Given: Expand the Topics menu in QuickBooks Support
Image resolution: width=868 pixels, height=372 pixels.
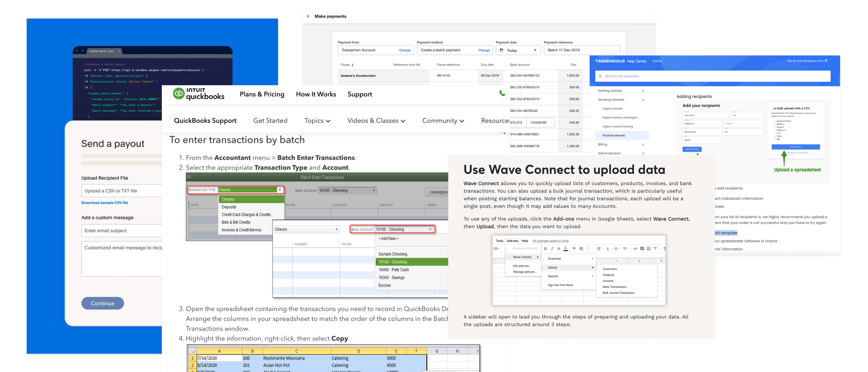Looking at the screenshot, I should click(x=317, y=121).
